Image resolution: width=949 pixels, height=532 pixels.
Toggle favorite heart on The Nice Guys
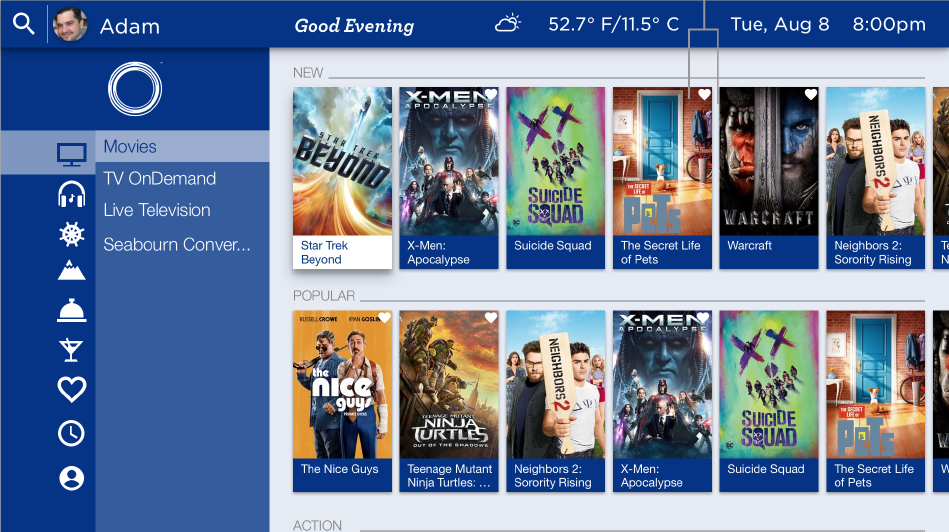coord(384,318)
